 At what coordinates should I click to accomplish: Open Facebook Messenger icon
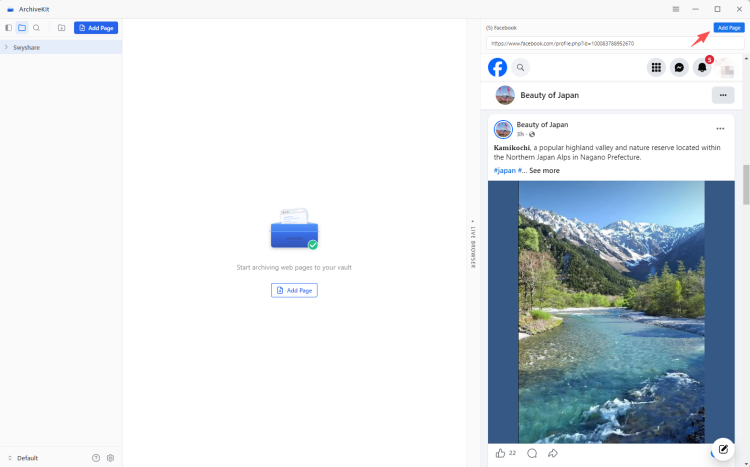coord(679,68)
